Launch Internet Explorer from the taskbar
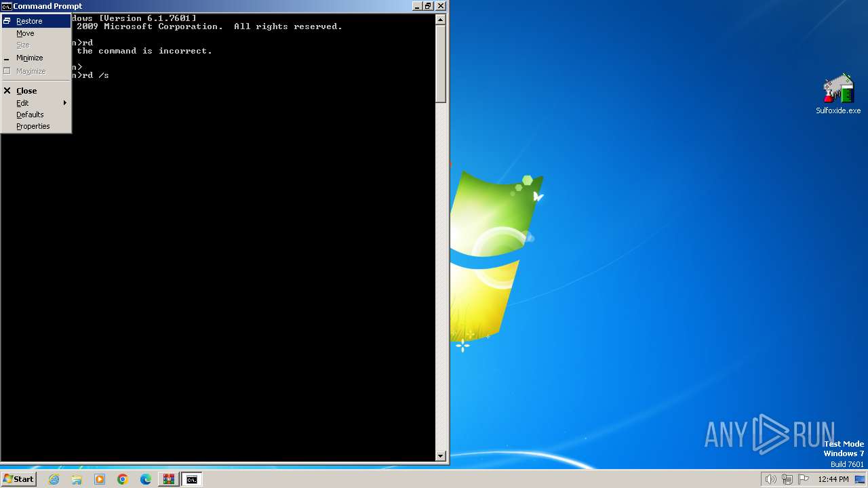 (x=54, y=479)
